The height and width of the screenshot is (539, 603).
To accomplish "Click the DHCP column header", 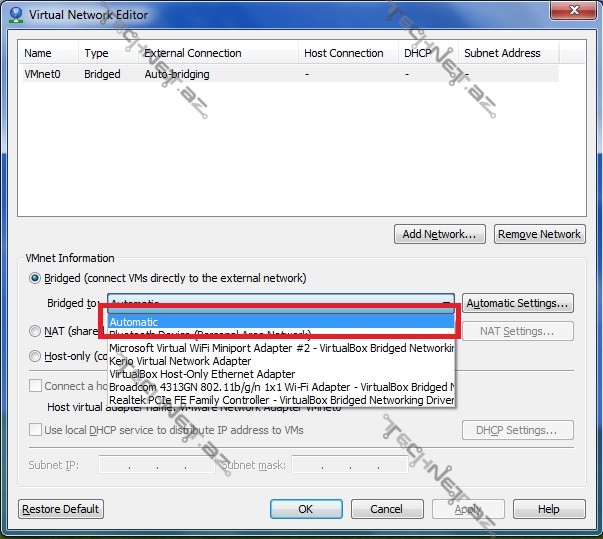I will (428, 53).
